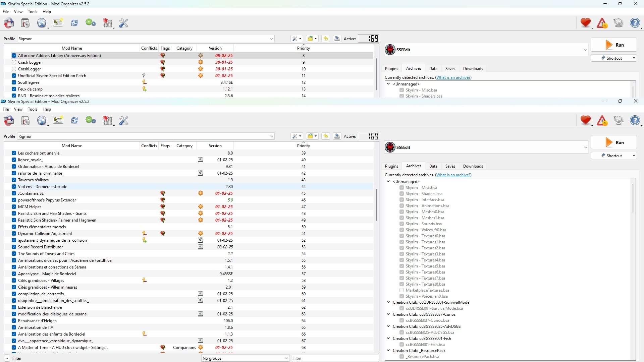Open Settings wrench icon in upper window
The image size is (644, 362).
[x=124, y=23]
